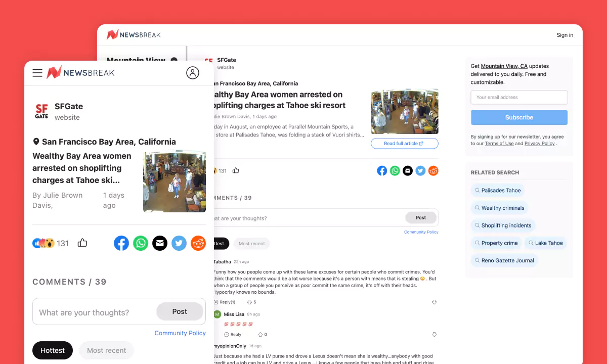Share to Reddit in desktop view
607x364 pixels.
pos(433,171)
